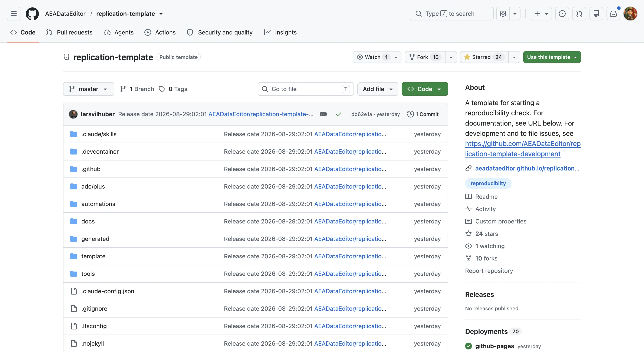Open the pull requests icon in header
The height and width of the screenshot is (352, 644).
pyautogui.click(x=579, y=13)
